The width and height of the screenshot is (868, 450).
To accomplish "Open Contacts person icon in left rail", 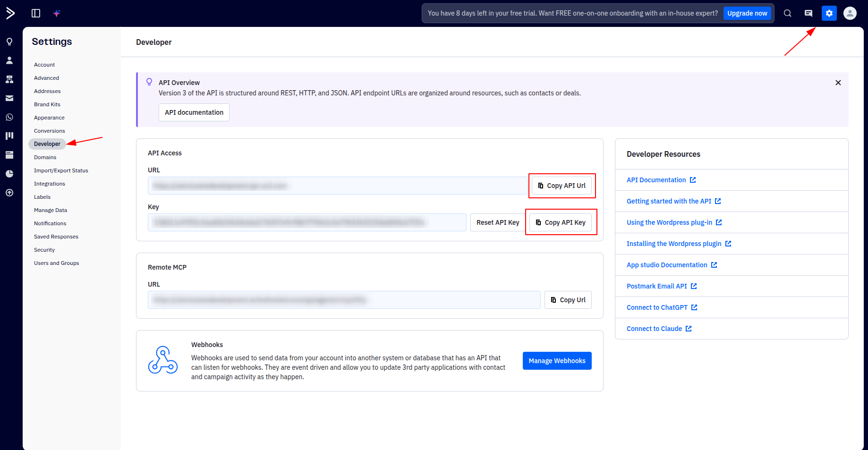I will 9,60.
